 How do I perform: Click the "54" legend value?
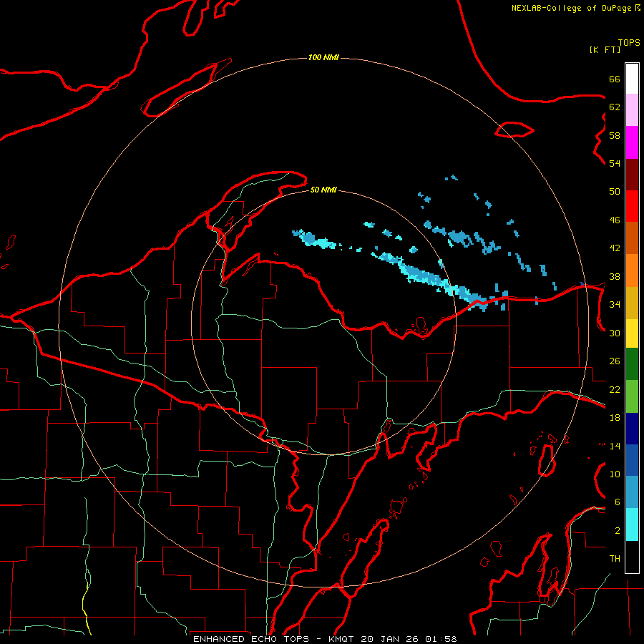[x=615, y=163]
